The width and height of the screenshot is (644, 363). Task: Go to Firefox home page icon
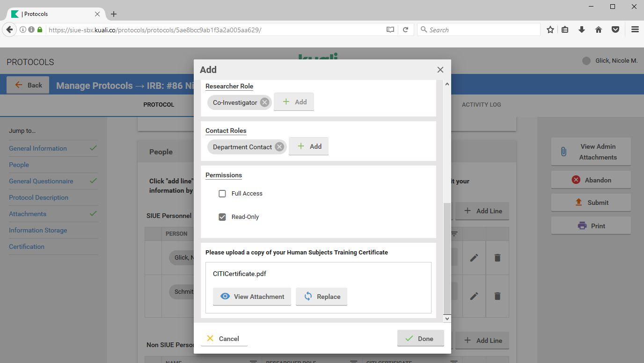[x=599, y=29]
